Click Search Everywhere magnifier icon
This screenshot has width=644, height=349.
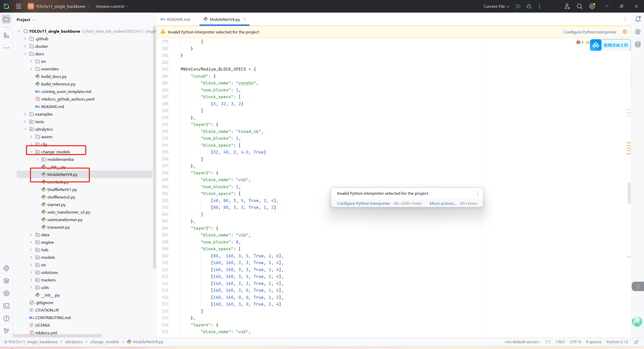pyautogui.click(x=579, y=6)
